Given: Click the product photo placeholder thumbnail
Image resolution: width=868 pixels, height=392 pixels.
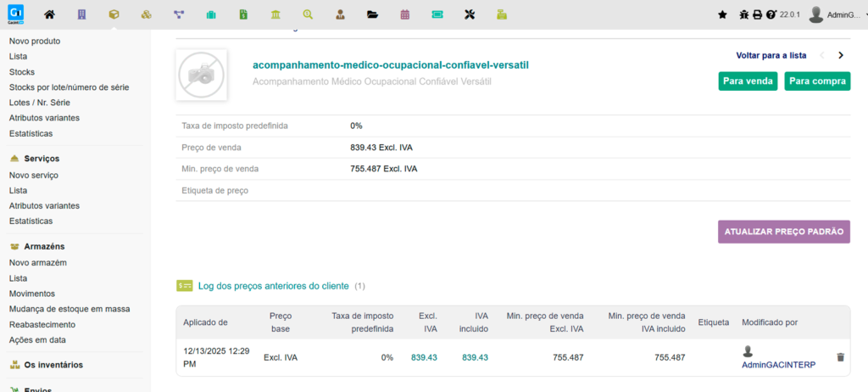Looking at the screenshot, I should point(202,75).
